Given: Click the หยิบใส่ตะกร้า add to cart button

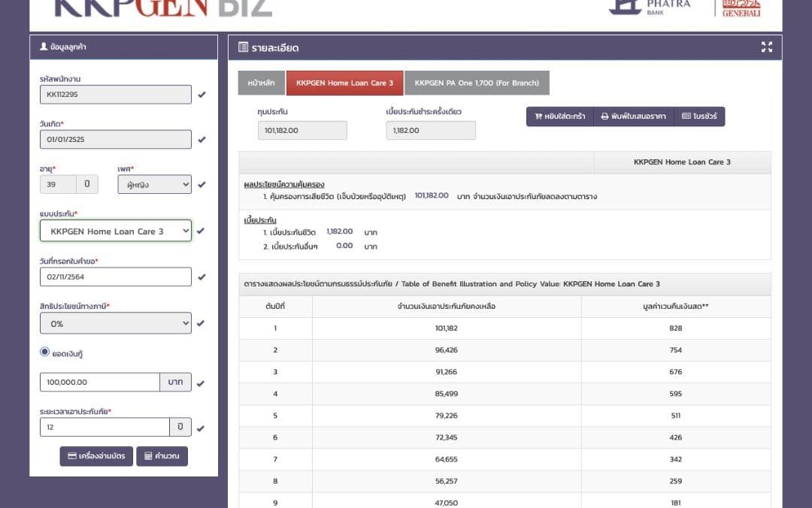Looking at the screenshot, I should (x=559, y=116).
